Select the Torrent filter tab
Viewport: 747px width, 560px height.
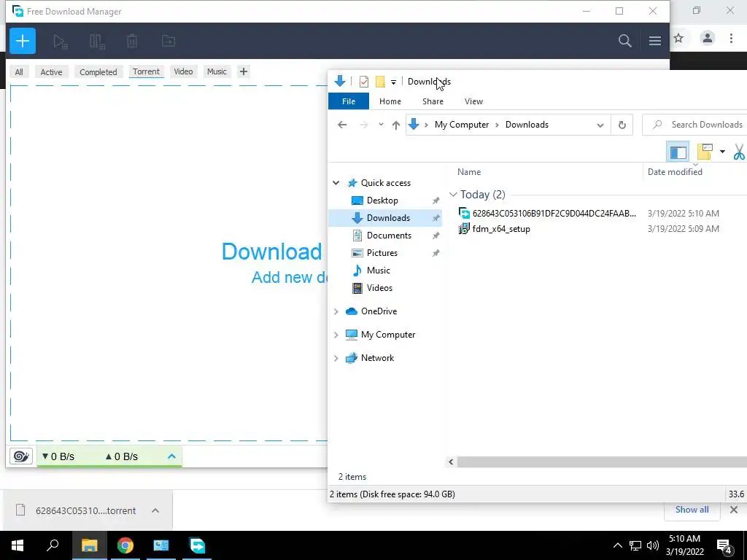tap(146, 71)
